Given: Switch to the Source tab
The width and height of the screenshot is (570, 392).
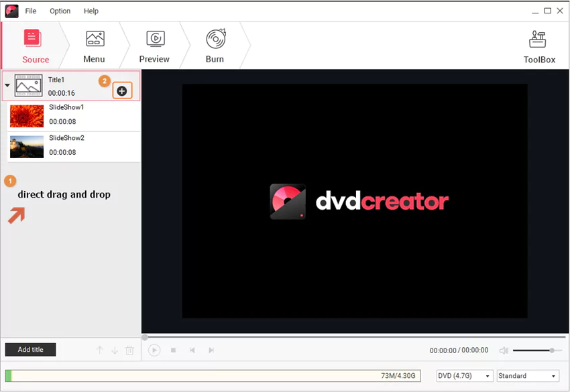Looking at the screenshot, I should click(36, 46).
